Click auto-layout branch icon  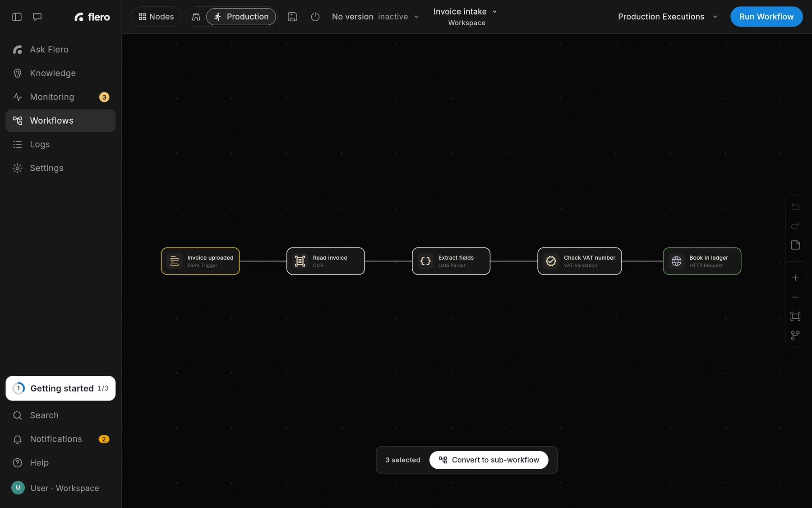coord(795,336)
